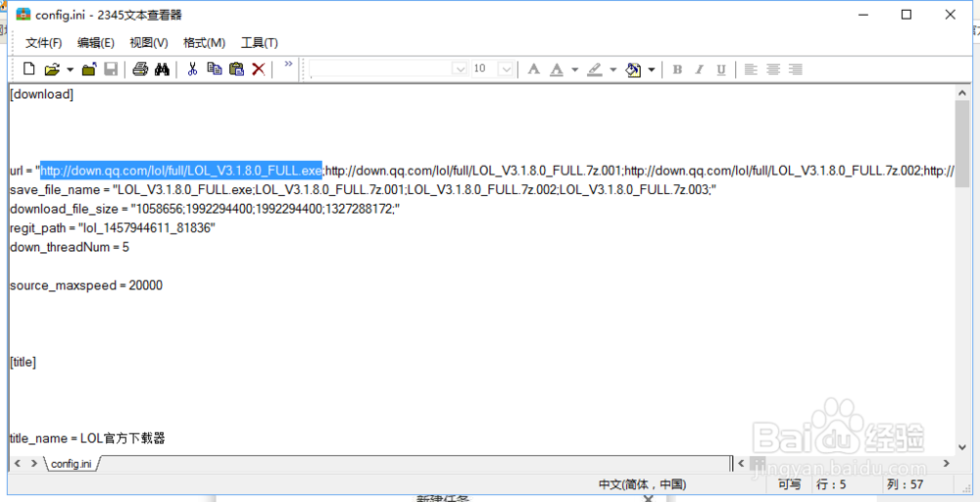Click the open folder icon
980x502 pixels.
[51, 69]
